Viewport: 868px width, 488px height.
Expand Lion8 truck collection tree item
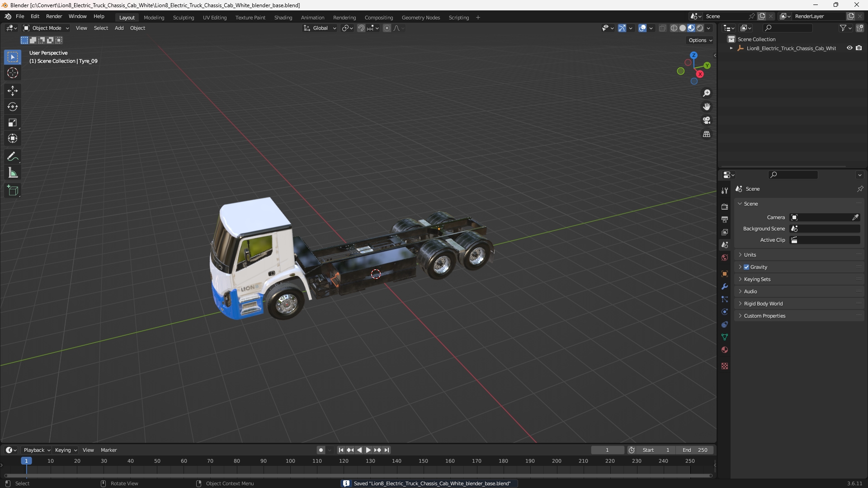[731, 48]
